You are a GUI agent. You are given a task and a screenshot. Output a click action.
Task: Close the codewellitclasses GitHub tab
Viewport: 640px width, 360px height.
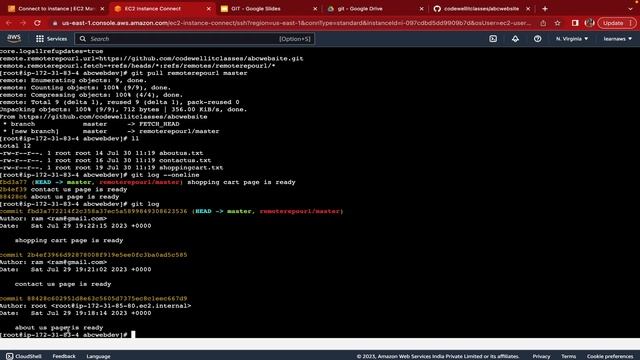(x=528, y=9)
